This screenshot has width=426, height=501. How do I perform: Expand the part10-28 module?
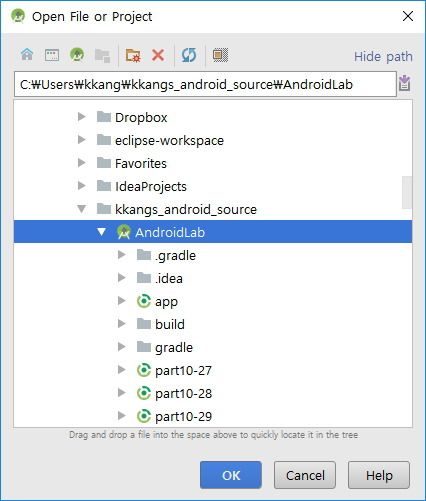coord(122,393)
